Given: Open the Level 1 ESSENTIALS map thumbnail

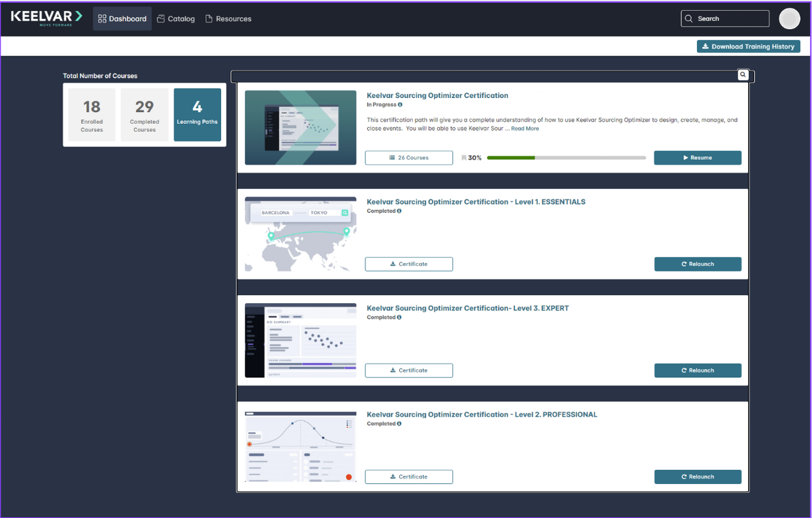Looking at the screenshot, I should [x=301, y=234].
